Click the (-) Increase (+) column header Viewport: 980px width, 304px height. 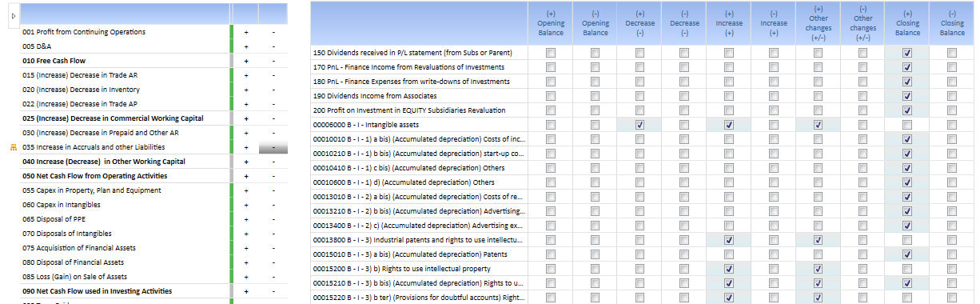773,22
